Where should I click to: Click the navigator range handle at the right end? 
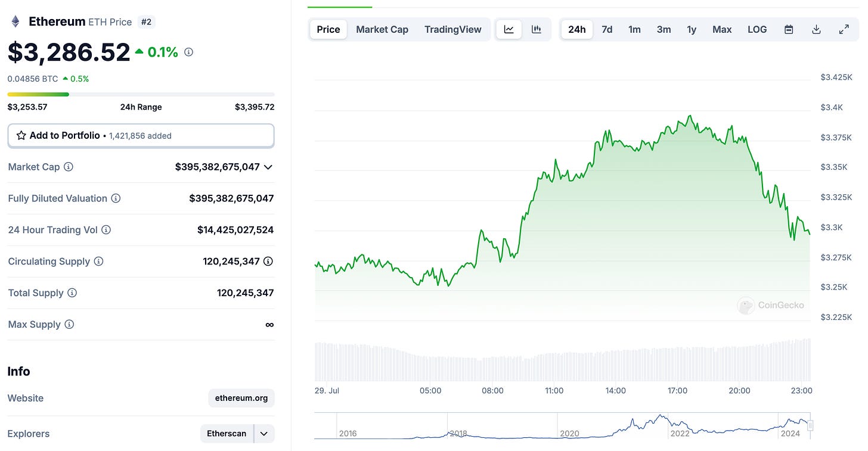tap(810, 425)
